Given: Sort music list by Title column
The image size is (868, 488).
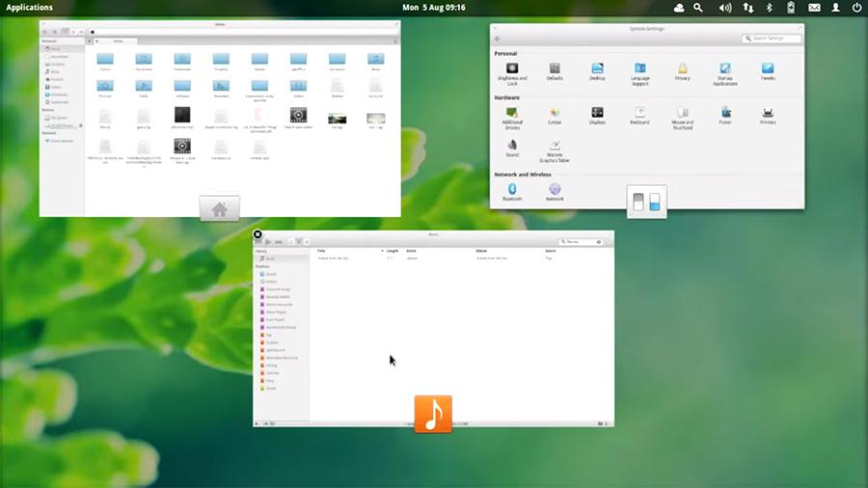Looking at the screenshot, I should (x=322, y=251).
